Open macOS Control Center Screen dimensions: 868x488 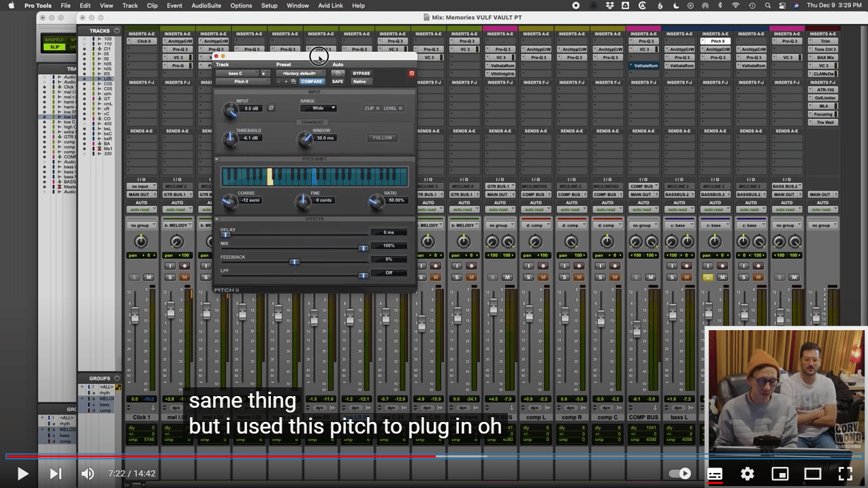(782, 5)
